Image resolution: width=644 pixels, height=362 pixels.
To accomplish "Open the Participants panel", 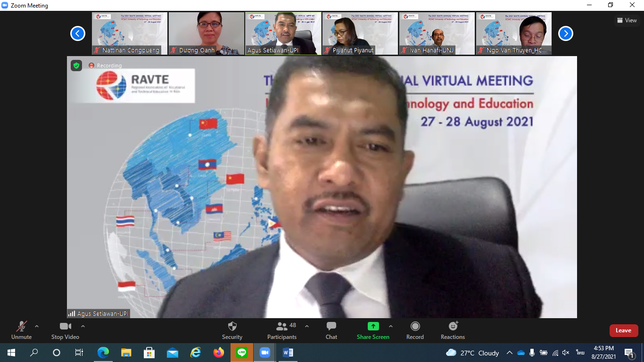I will pos(282,330).
